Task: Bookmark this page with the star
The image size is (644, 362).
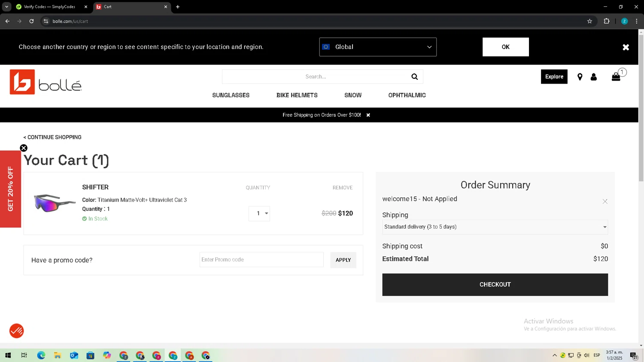Action: pos(589,21)
